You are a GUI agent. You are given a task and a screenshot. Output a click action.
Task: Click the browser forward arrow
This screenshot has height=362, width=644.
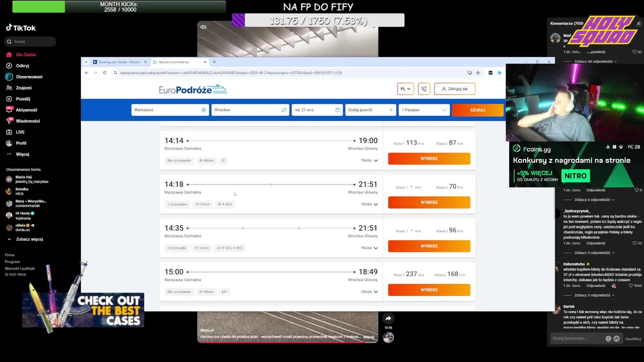[96, 73]
